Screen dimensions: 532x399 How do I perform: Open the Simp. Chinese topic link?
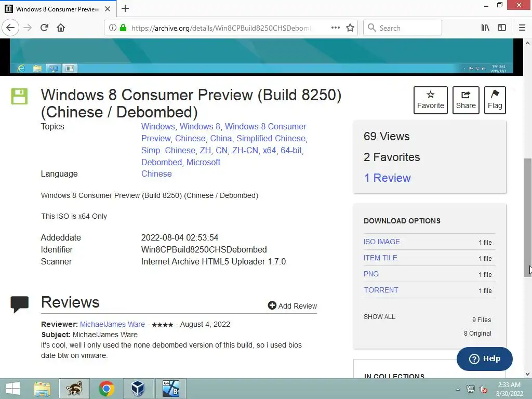point(168,150)
